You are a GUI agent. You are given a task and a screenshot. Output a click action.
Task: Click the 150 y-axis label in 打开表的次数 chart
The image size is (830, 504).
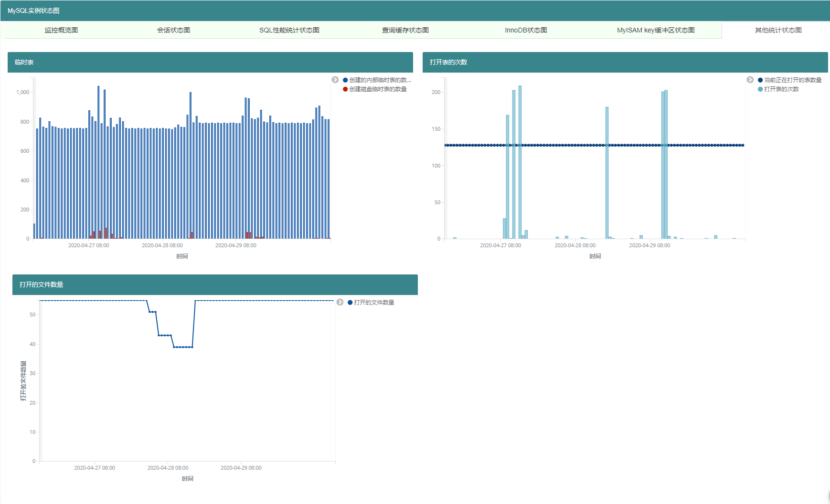coord(436,129)
